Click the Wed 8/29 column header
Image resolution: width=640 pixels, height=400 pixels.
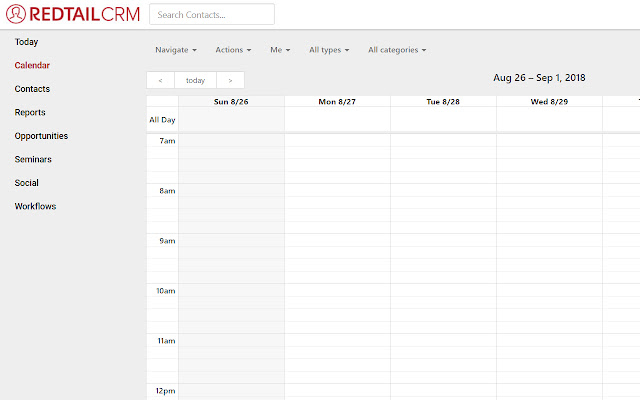(549, 102)
